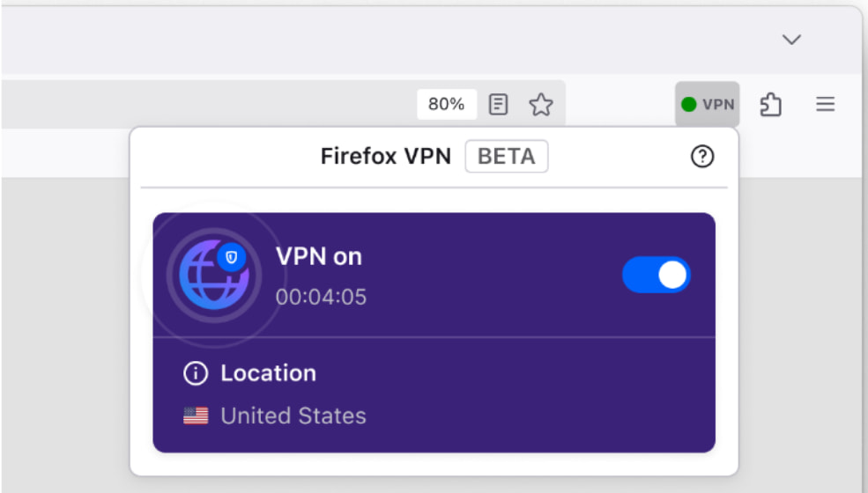Open the Extensions puzzle icon
The width and height of the screenshot is (868, 493).
(771, 105)
